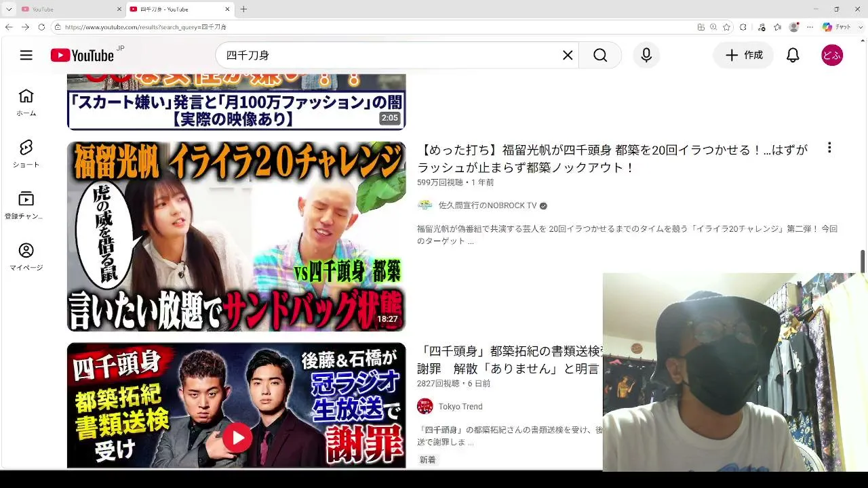Open the 都築拓紀の書類送検 video title
Viewport: 868px width, 488px height.
(509, 360)
